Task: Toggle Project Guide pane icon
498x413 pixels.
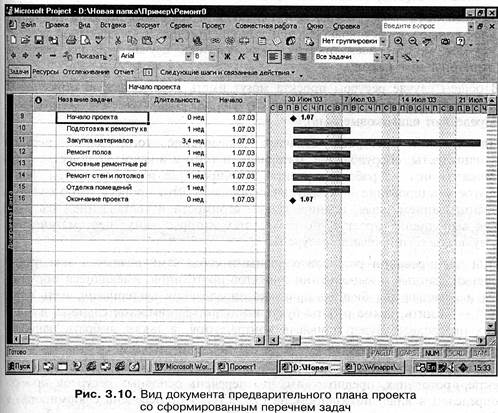Action: pos(147,72)
